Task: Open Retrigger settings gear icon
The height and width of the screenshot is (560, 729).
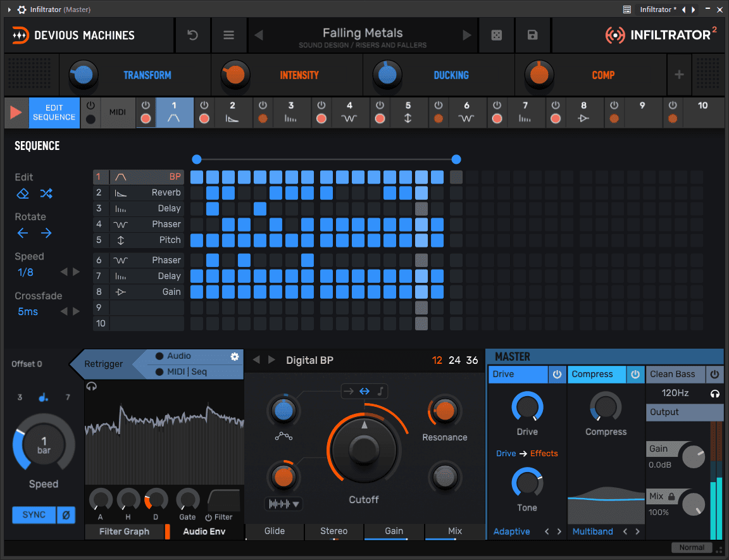Action: coord(235,357)
